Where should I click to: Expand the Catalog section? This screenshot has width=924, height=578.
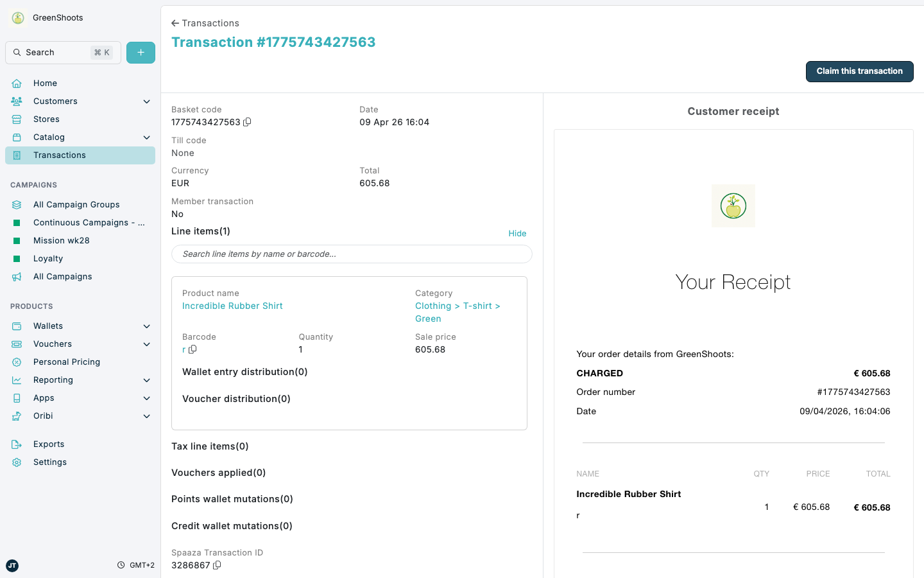[x=146, y=137]
